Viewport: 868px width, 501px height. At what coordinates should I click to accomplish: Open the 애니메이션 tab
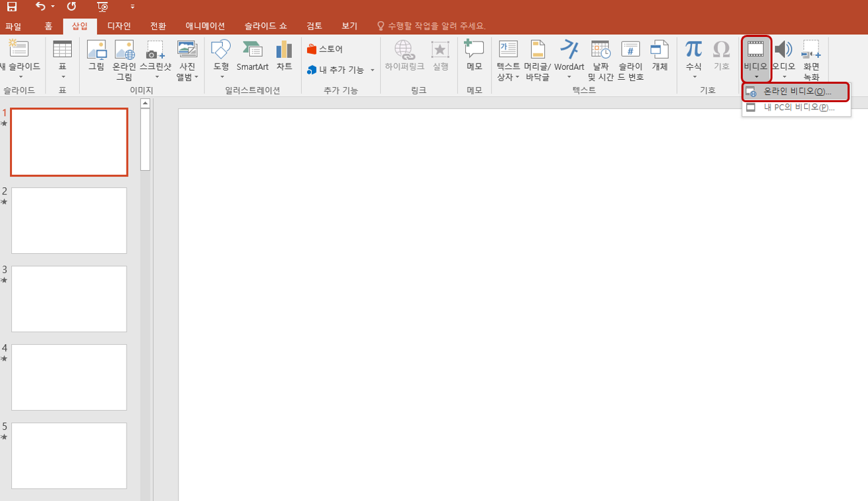[205, 26]
